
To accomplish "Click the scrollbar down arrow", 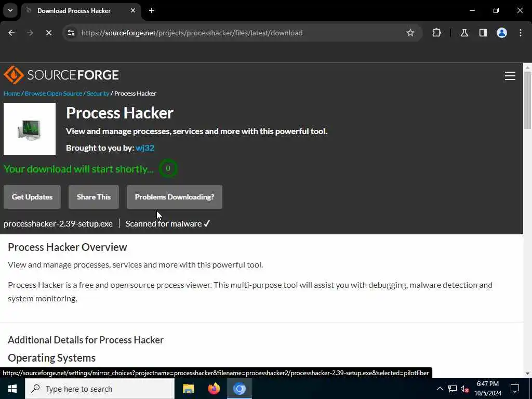I will point(527,374).
